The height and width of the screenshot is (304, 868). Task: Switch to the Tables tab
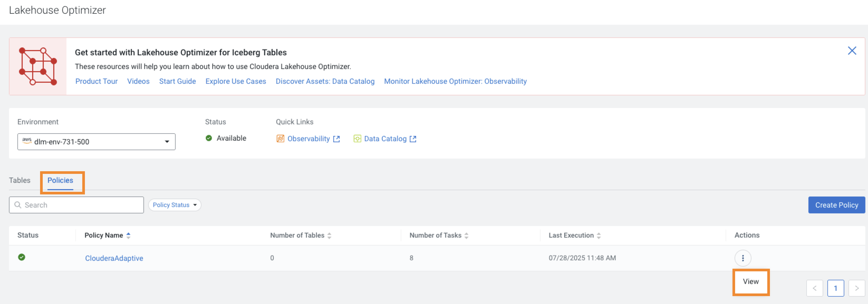(20, 180)
